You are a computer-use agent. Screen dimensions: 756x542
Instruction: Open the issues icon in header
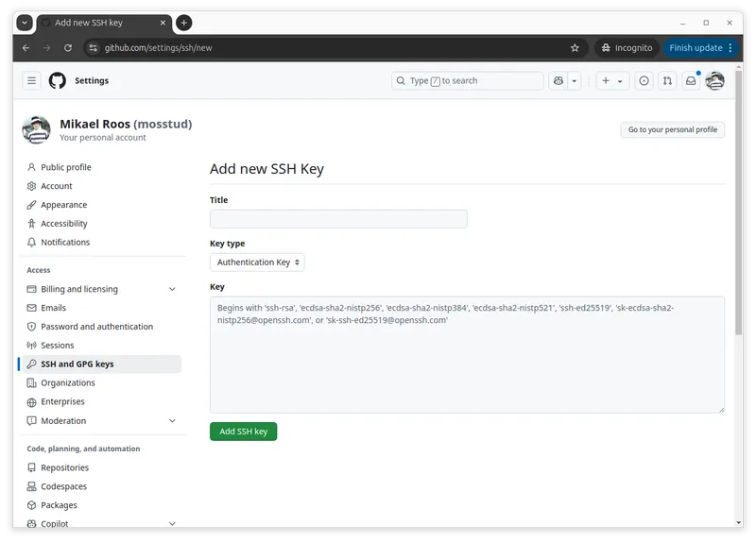pos(644,81)
